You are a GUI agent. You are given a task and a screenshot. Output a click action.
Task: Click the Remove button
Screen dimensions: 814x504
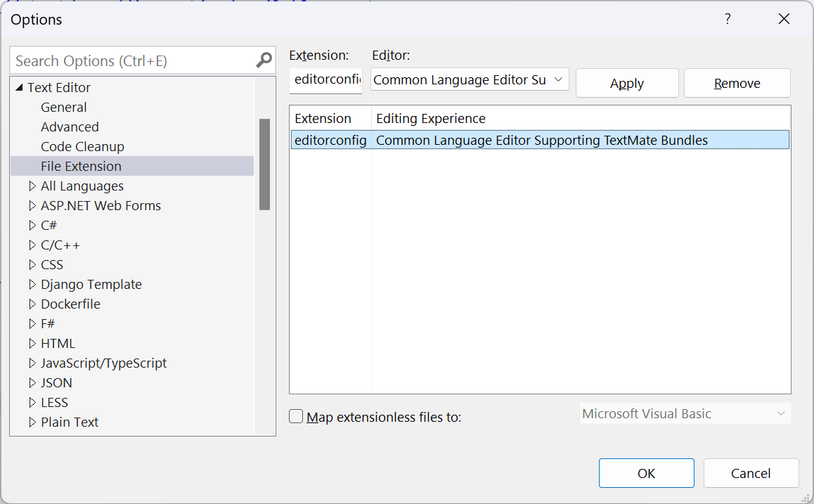737,83
